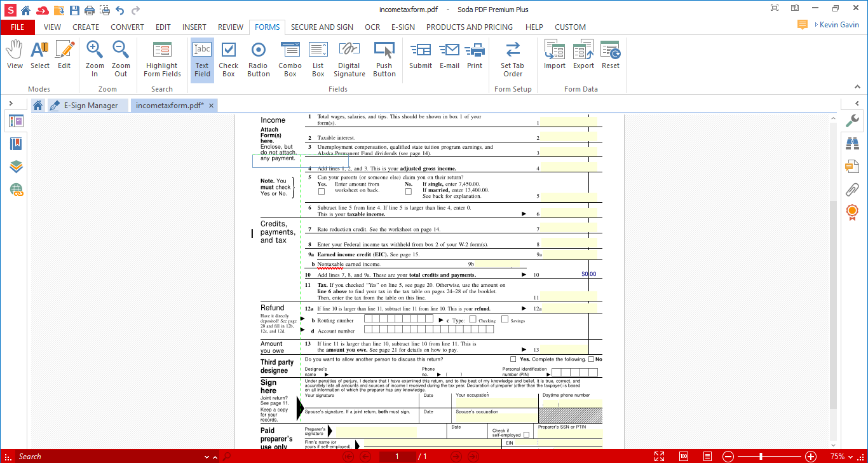The height and width of the screenshot is (463, 868).
Task: Open the binoculars search panel
Action: 852,144
